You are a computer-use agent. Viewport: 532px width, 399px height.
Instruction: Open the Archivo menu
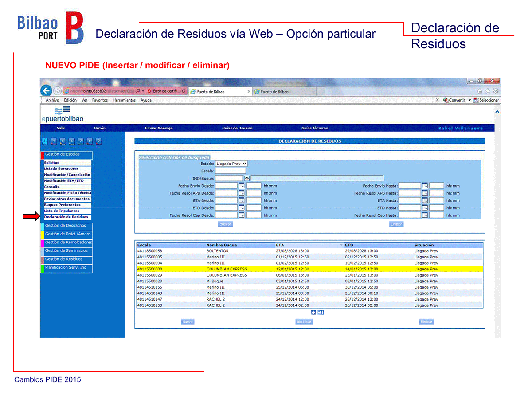click(52, 100)
